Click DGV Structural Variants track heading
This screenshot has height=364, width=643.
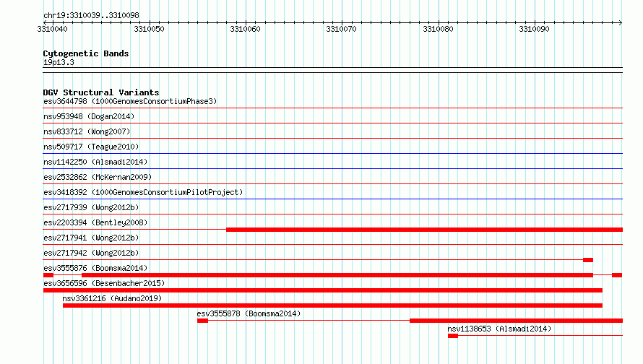pos(101,92)
